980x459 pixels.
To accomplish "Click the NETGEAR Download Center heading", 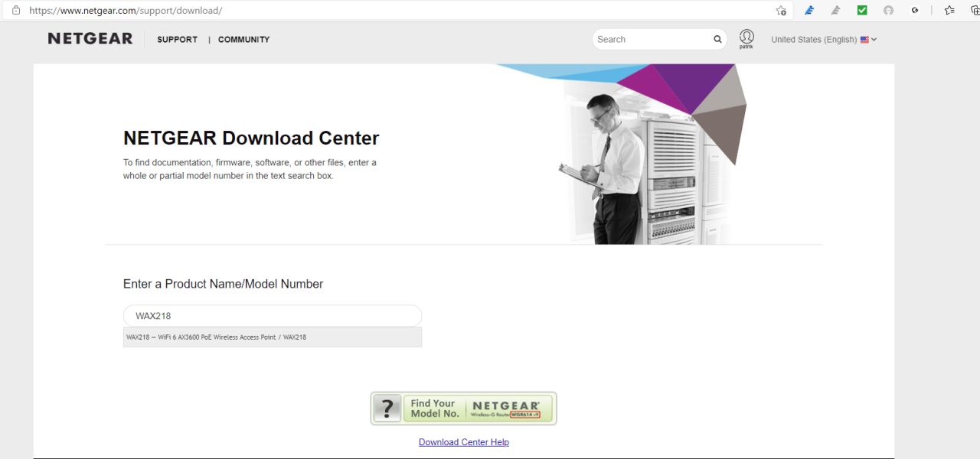I will [251, 138].
